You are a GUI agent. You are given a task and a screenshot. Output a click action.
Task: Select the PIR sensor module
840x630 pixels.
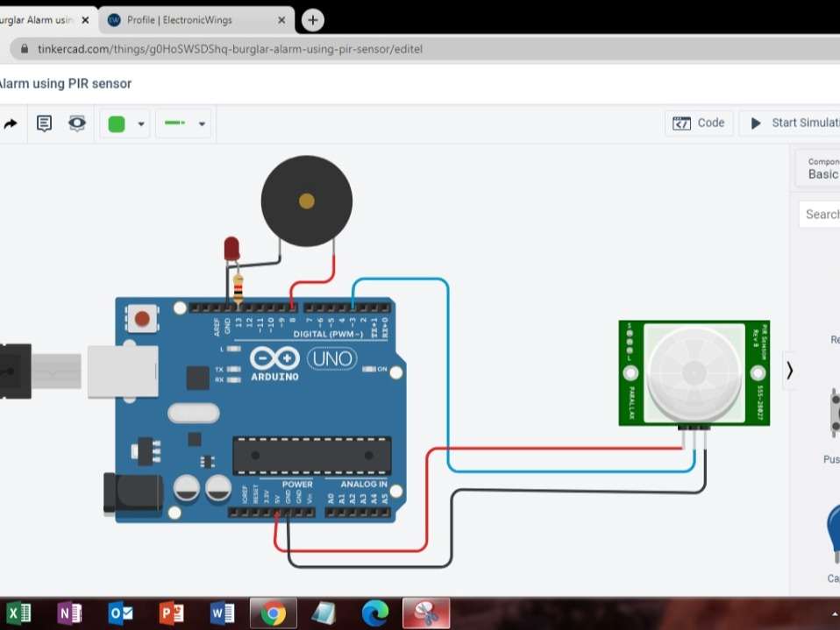694,373
